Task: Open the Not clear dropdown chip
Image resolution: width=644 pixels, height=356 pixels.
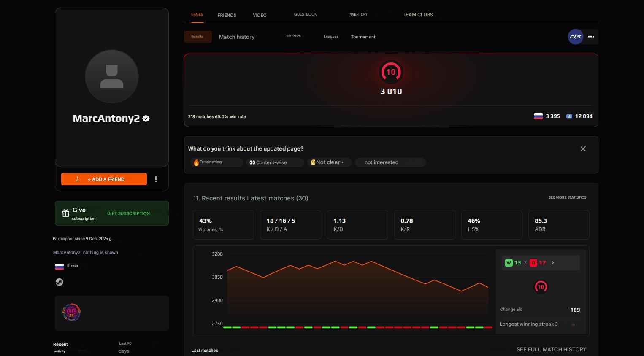Action: (x=329, y=162)
